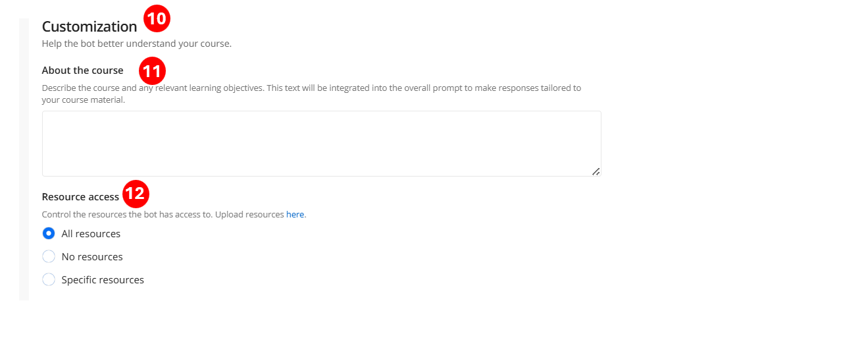The width and height of the screenshot is (868, 338).
Task: Click the 'No resources' option label text
Action: pyautogui.click(x=92, y=257)
